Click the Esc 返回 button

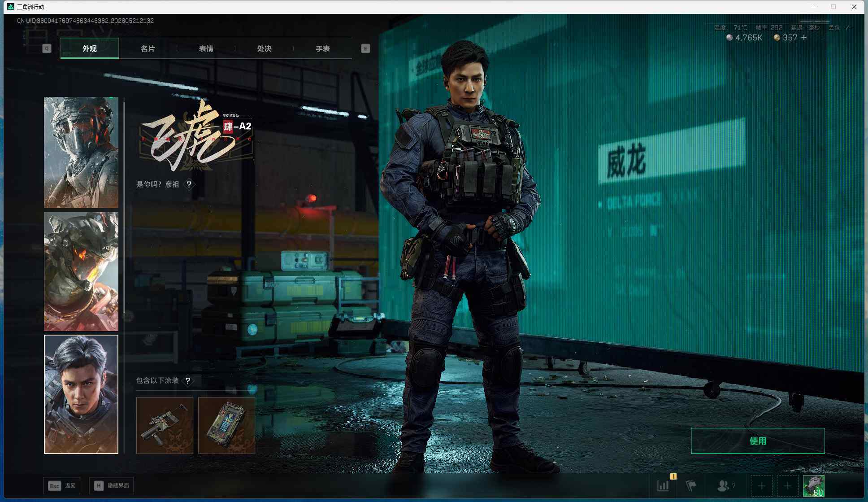pyautogui.click(x=62, y=485)
